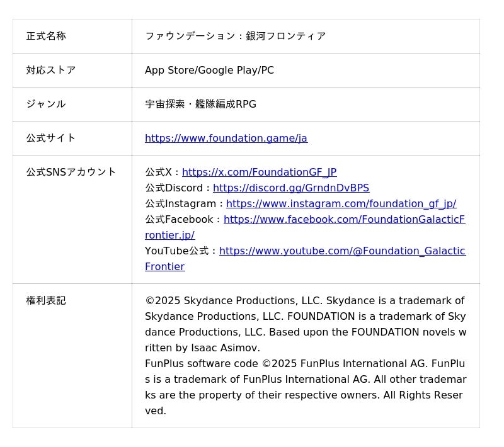This screenshot has width=504, height=447.
Task: Open the foundation.game/ja official site link
Action: [226, 139]
